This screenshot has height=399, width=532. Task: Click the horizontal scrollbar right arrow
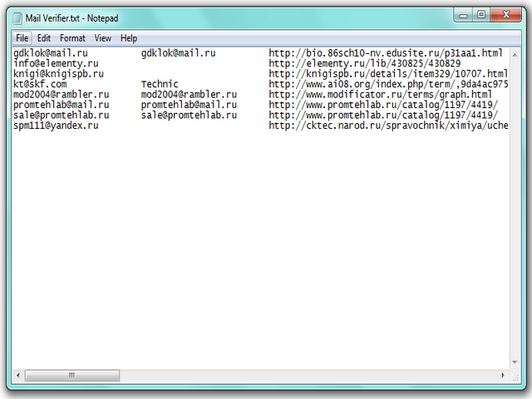503,375
